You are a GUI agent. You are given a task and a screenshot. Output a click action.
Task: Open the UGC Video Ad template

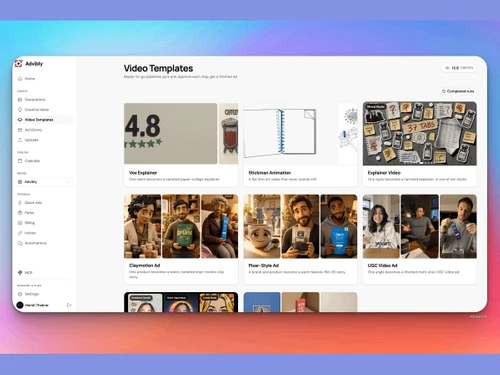420,239
